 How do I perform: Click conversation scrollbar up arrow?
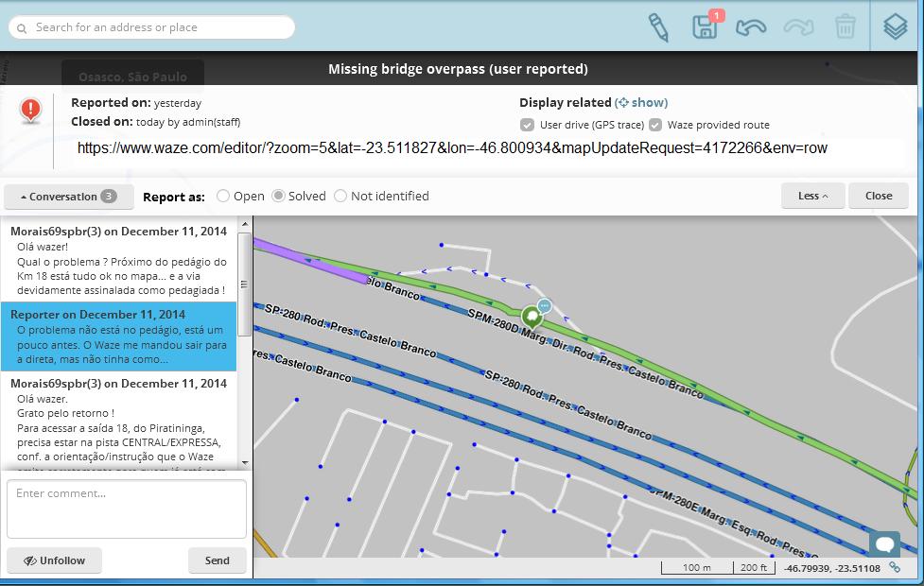tap(245, 224)
